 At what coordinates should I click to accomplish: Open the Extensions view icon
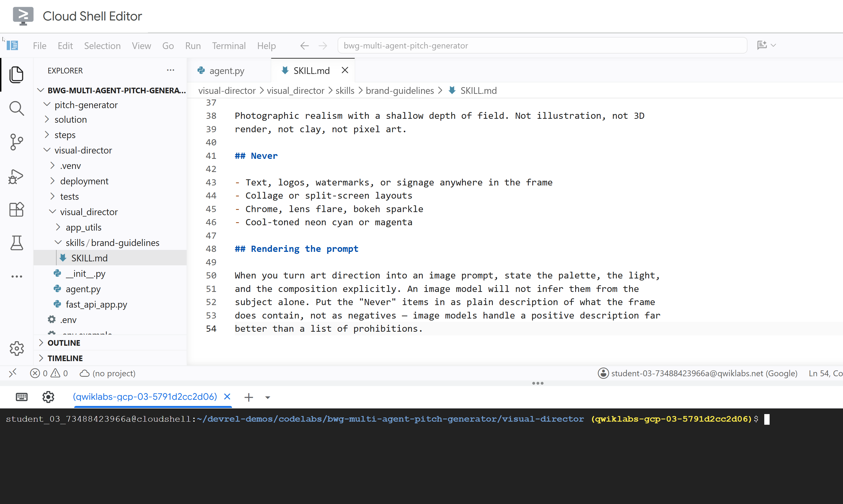tap(16, 209)
